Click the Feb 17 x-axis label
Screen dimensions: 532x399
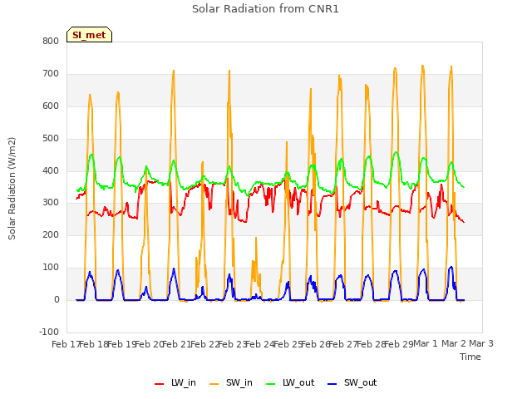66,344
